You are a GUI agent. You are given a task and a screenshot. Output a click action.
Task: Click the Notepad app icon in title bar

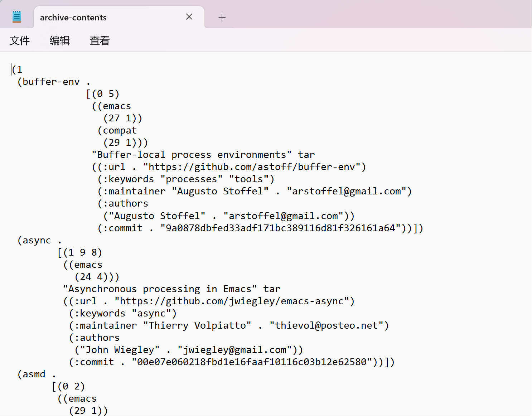(x=17, y=17)
